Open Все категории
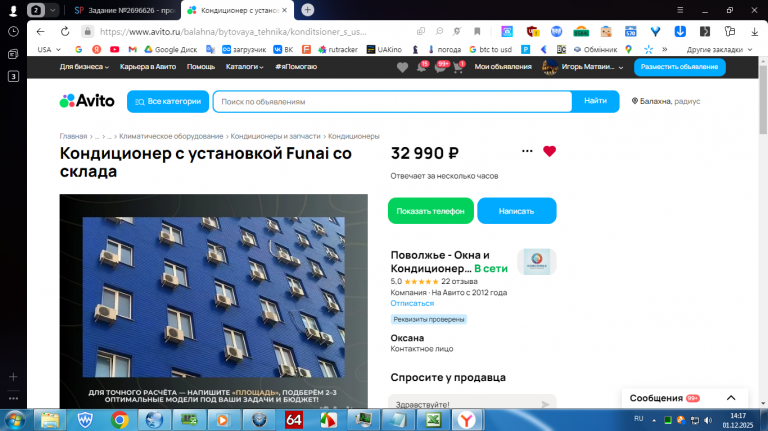 168,101
